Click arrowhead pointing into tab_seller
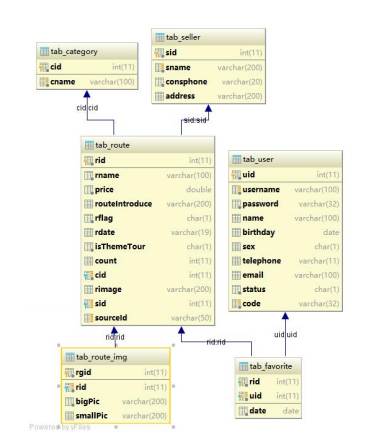The width and height of the screenshot is (370, 442). (x=208, y=108)
